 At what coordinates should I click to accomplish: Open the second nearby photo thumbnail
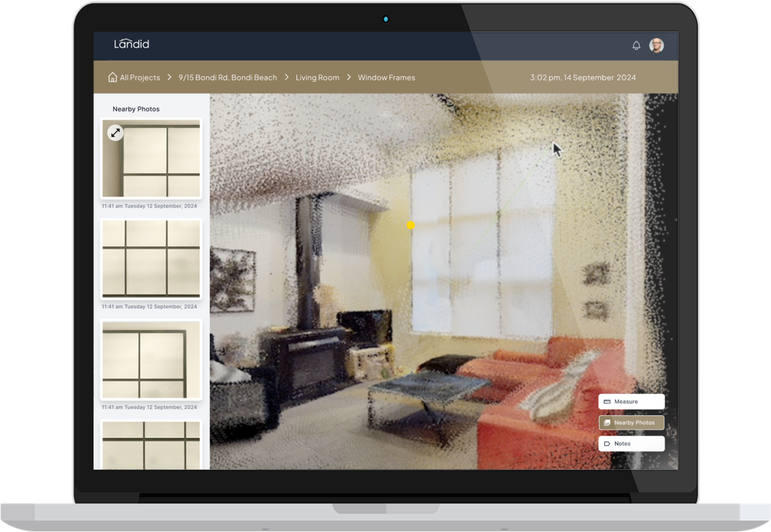coord(151,259)
